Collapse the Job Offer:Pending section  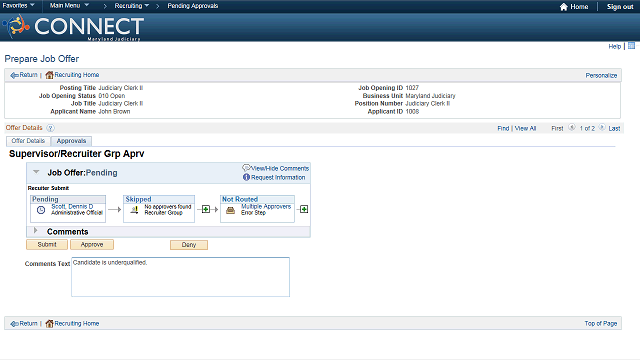point(36,172)
